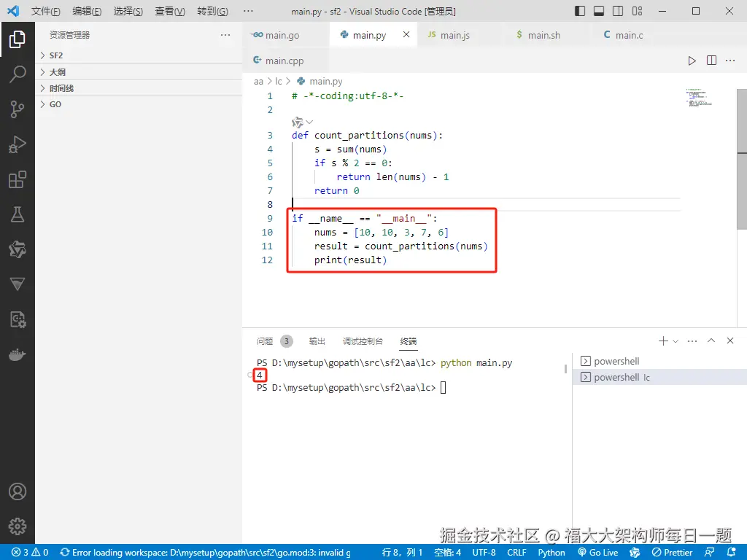Start Go Live server
The image size is (747, 560).
[x=598, y=553]
